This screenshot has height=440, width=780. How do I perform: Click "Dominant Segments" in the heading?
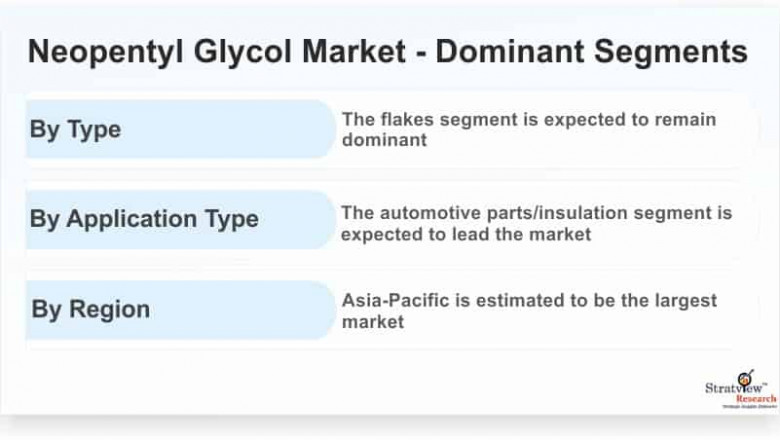point(590,52)
